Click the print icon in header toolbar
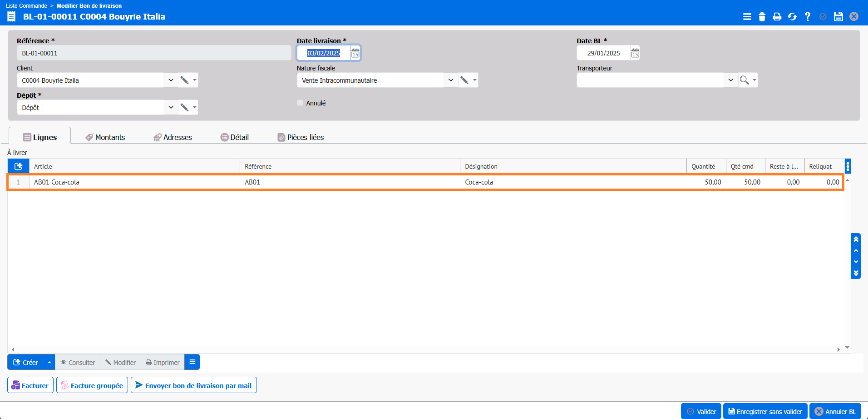Viewport: 868px width, 419px height. [x=777, y=17]
